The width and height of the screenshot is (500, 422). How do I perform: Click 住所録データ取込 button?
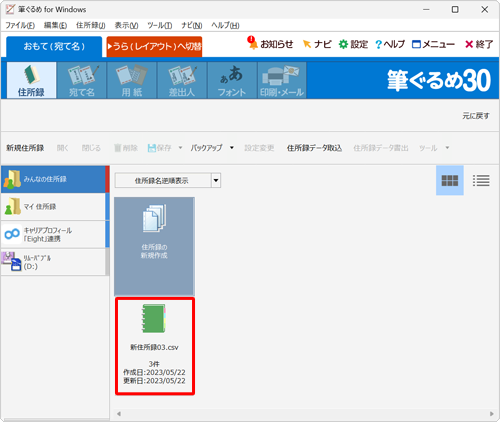coord(314,148)
